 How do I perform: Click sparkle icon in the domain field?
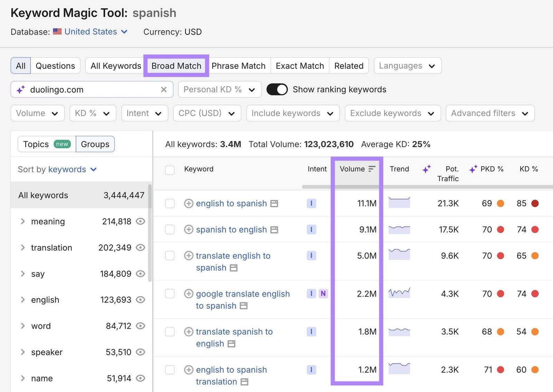21,89
